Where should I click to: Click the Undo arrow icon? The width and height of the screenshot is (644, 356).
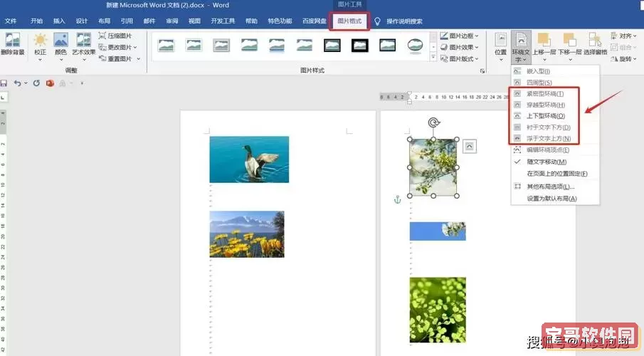pos(17,83)
